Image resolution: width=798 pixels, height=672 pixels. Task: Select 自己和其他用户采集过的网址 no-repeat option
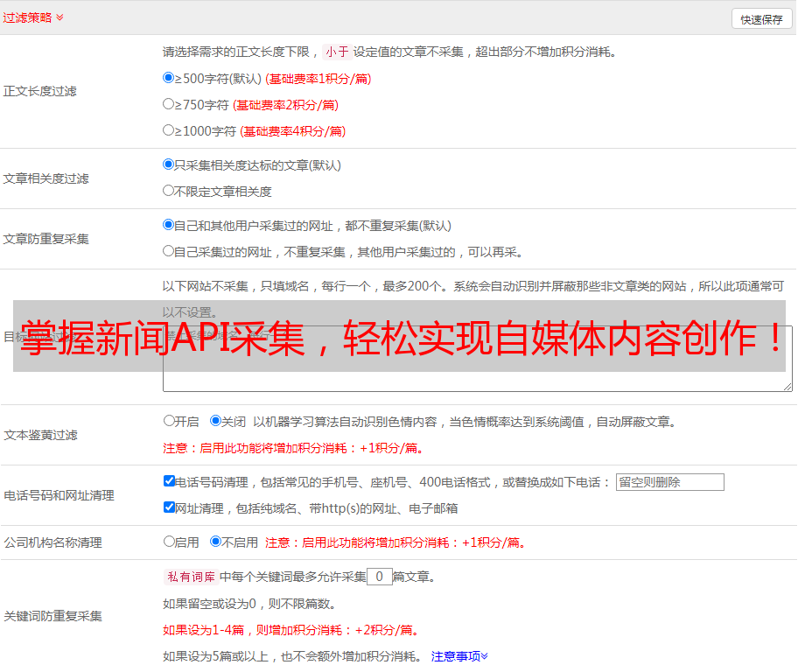169,225
